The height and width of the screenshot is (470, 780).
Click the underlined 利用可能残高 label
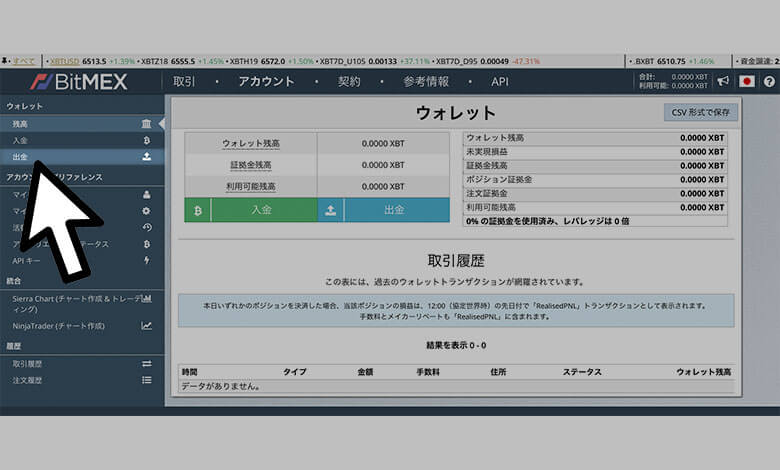tap(251, 187)
